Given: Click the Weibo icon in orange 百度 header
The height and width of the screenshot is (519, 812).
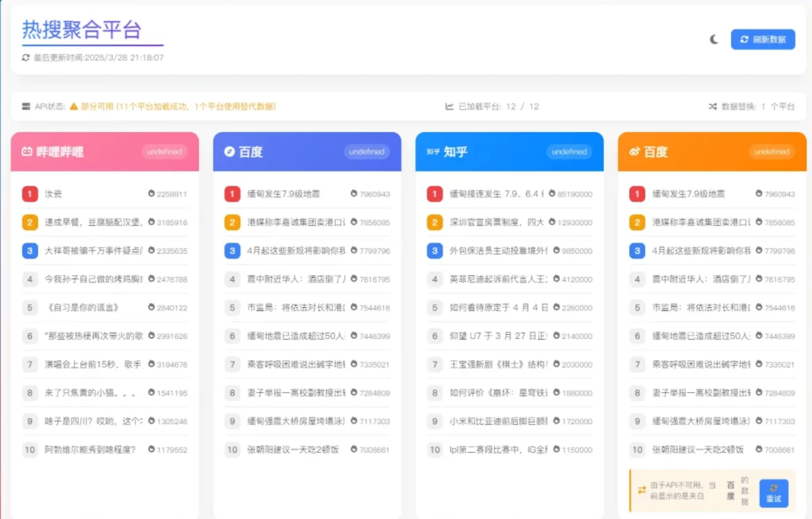Looking at the screenshot, I should [634, 151].
